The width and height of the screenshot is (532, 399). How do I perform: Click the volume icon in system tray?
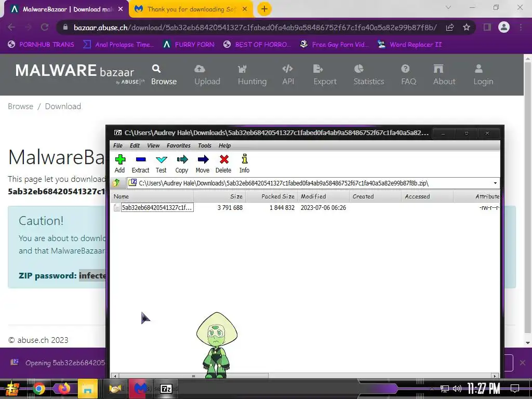(457, 389)
